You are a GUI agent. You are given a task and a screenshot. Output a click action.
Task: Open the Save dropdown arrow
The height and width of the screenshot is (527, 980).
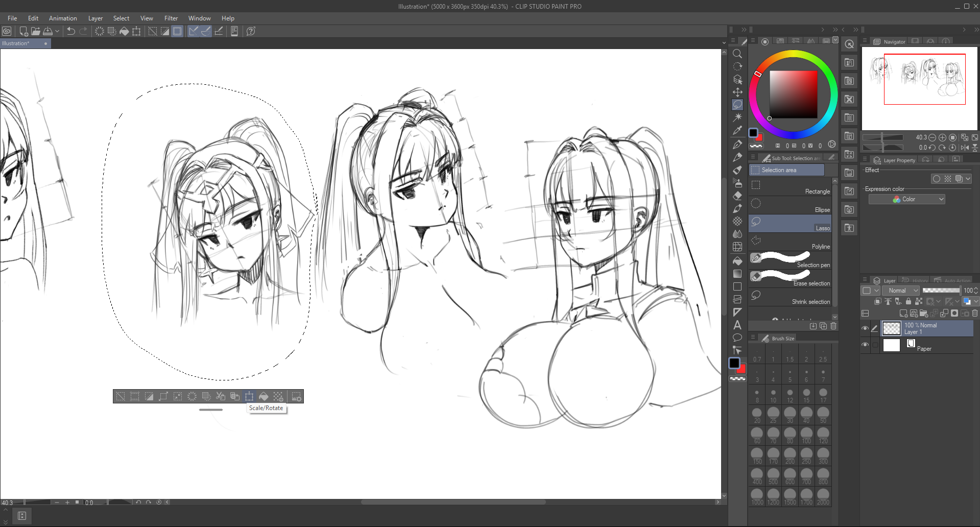tap(57, 31)
